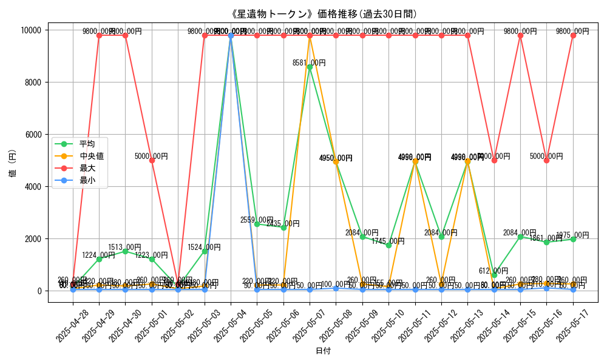Click the y-axis tick label 8000

[x=33, y=83]
